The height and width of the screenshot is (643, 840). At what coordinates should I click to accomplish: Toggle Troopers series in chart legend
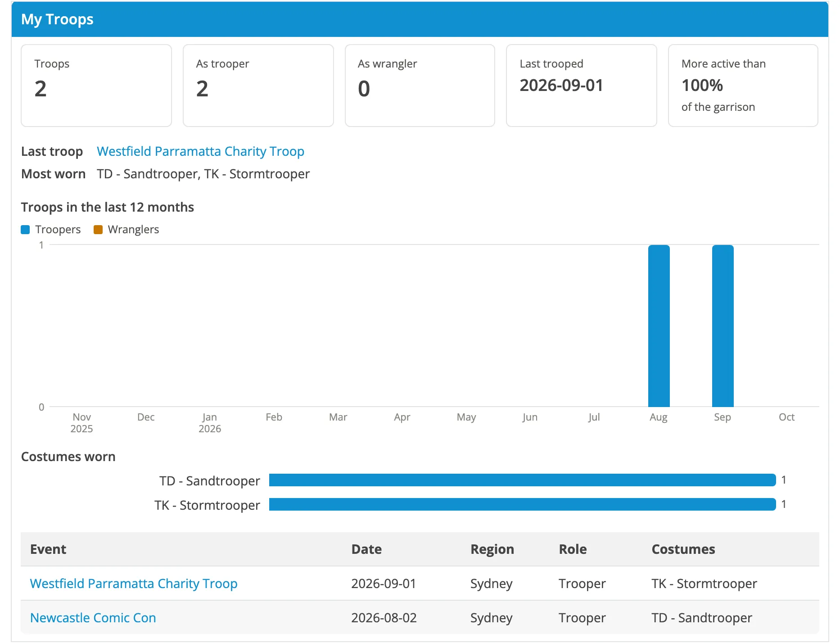51,229
